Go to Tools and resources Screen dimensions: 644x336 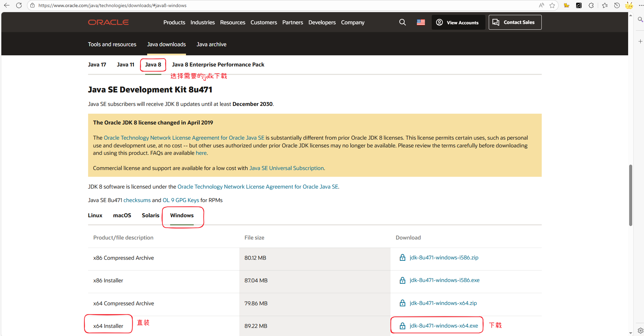(112, 44)
